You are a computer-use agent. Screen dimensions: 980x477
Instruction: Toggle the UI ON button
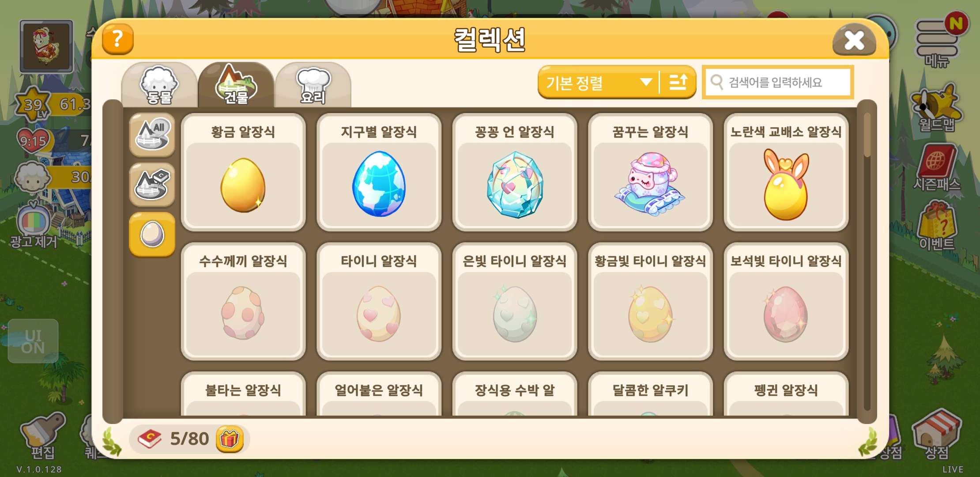click(33, 341)
